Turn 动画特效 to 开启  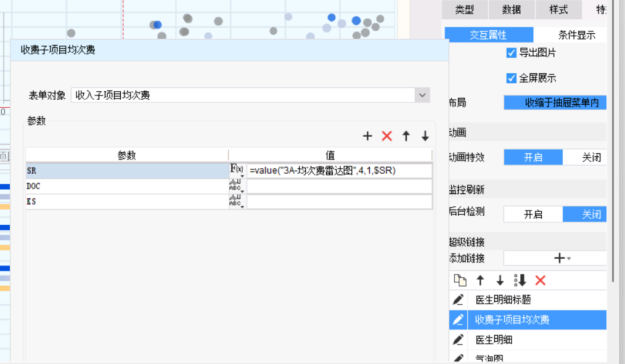coord(533,157)
